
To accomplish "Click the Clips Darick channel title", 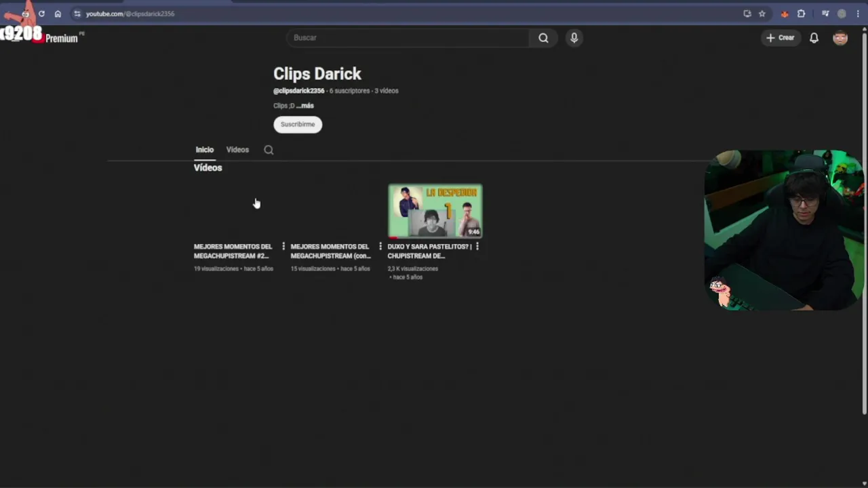I will click(x=317, y=74).
